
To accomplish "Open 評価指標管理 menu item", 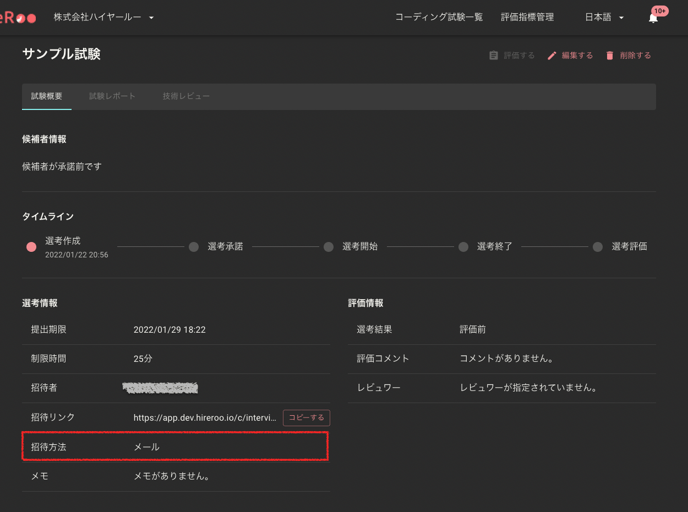I will 527,17.
